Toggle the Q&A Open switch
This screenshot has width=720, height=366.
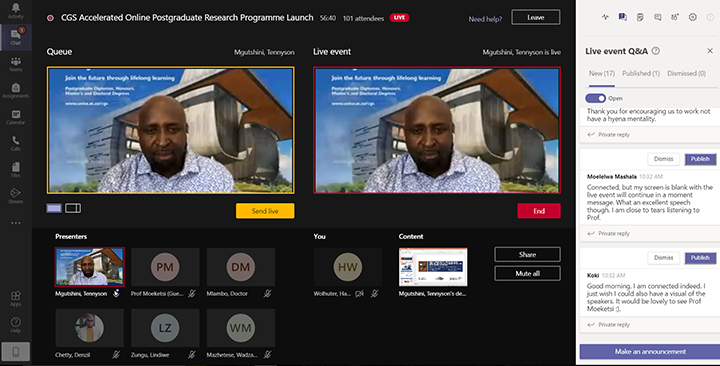coord(596,98)
